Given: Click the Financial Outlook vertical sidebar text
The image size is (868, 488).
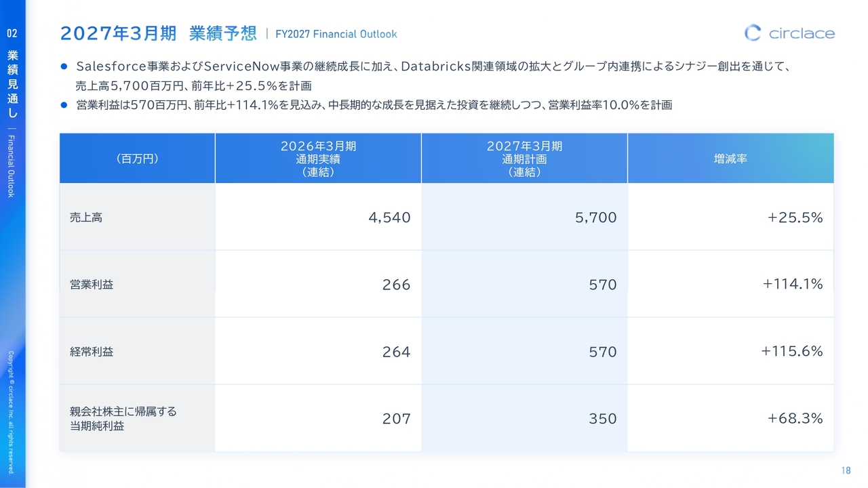Looking at the screenshot, I should [12, 165].
